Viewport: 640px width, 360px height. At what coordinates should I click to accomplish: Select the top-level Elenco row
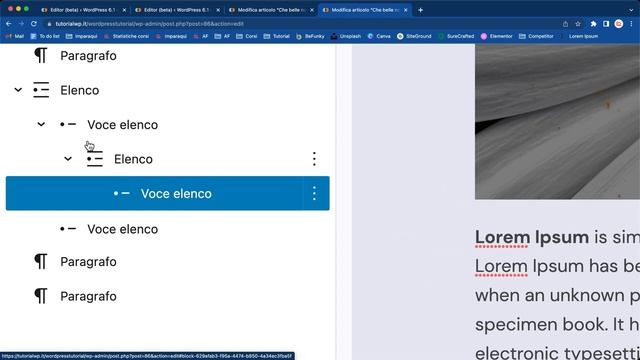(x=167, y=90)
